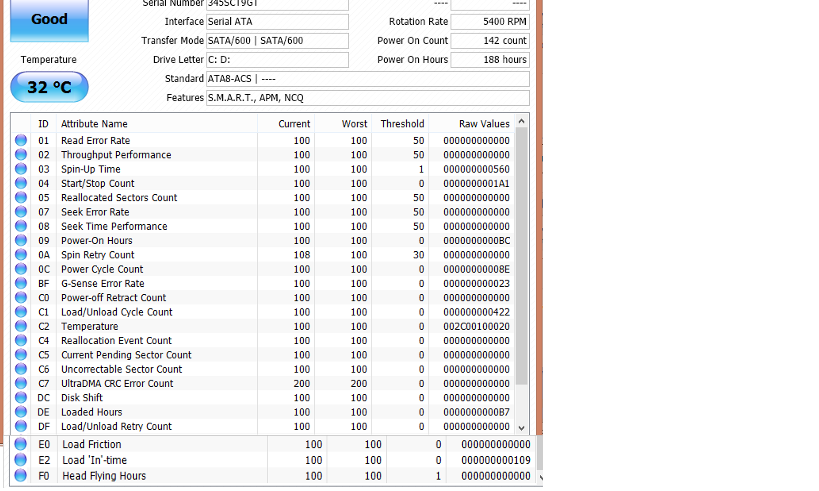Select the Head Flying Hours attribute name
Viewport: 819px width, 491px height.
click(x=104, y=476)
